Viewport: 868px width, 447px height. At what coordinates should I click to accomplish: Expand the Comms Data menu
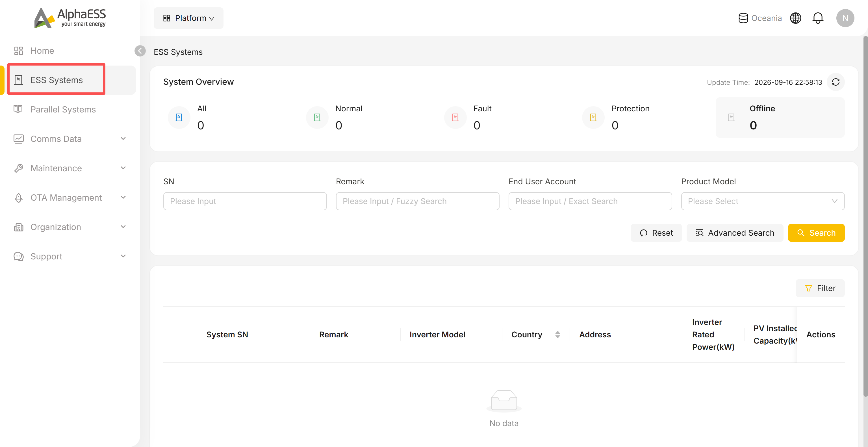click(x=70, y=139)
